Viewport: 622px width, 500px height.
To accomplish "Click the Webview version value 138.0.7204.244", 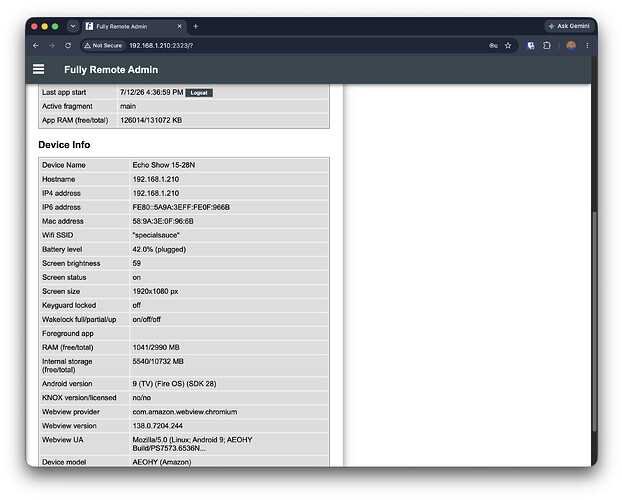I will click(157, 426).
